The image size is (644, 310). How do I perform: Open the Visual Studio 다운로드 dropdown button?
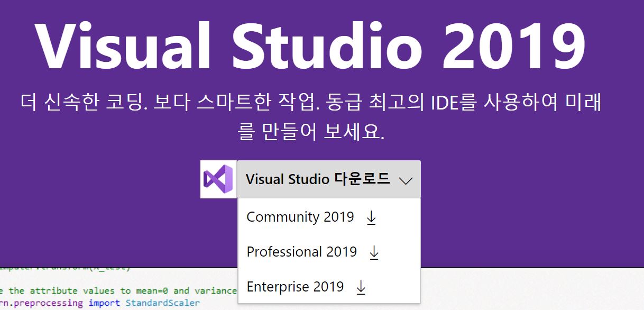pos(329,179)
